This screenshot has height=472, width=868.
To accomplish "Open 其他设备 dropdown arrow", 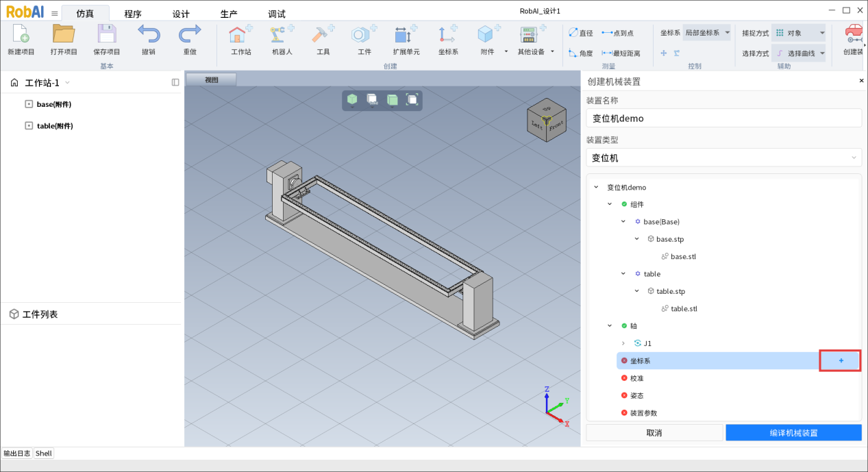I will (x=552, y=52).
